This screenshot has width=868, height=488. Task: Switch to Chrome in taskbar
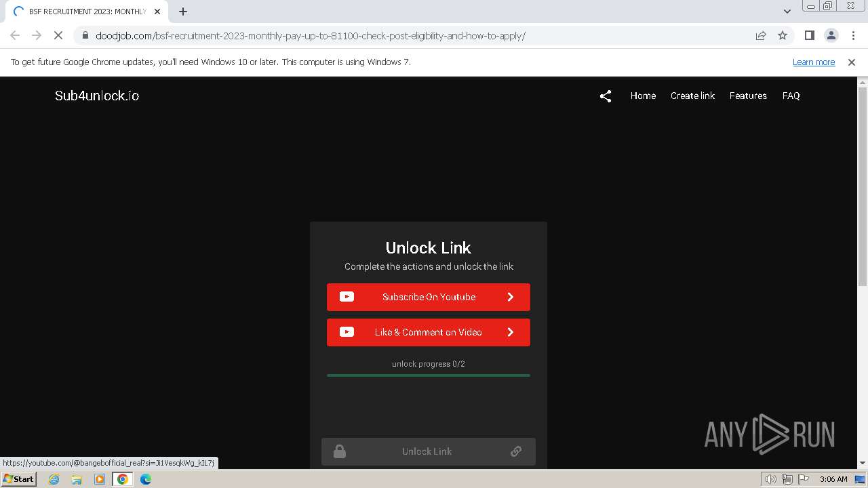coord(123,479)
